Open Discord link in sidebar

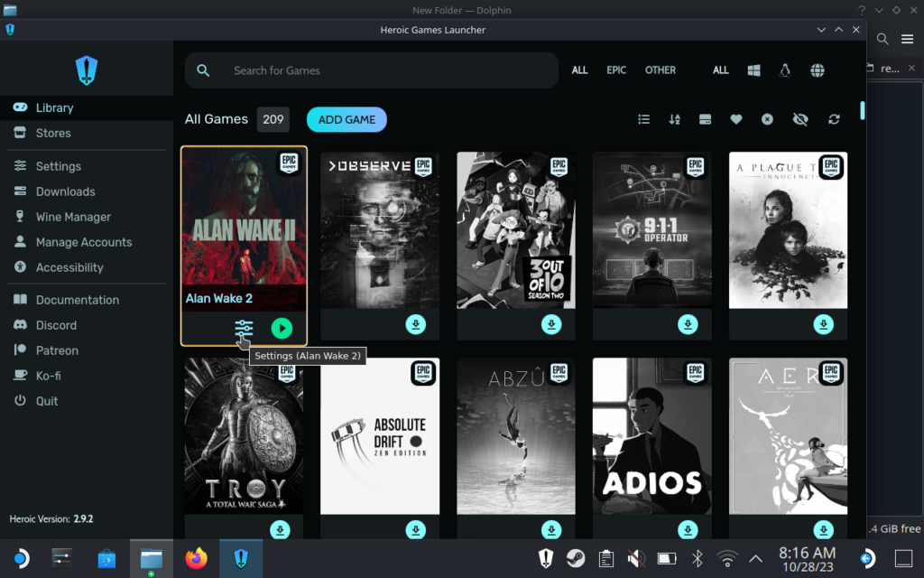87,325
